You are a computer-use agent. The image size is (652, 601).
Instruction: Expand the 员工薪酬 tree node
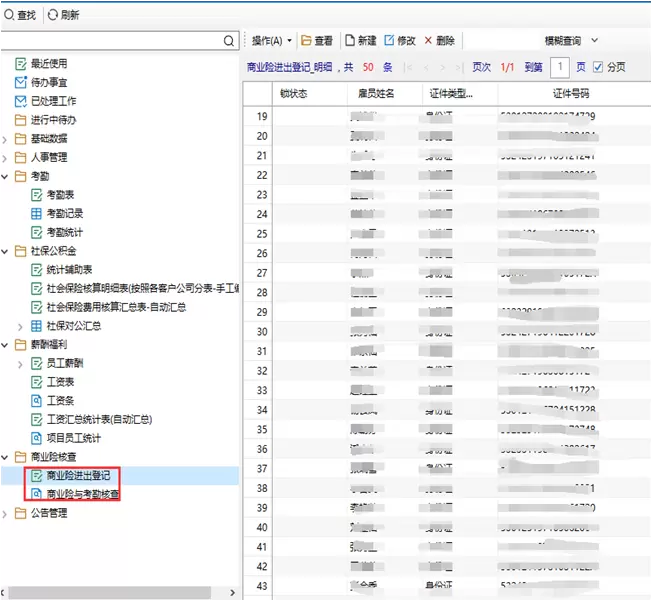point(21,363)
